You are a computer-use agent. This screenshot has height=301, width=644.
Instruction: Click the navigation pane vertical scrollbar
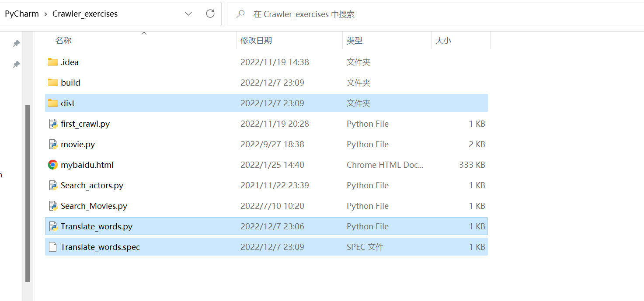point(28,192)
